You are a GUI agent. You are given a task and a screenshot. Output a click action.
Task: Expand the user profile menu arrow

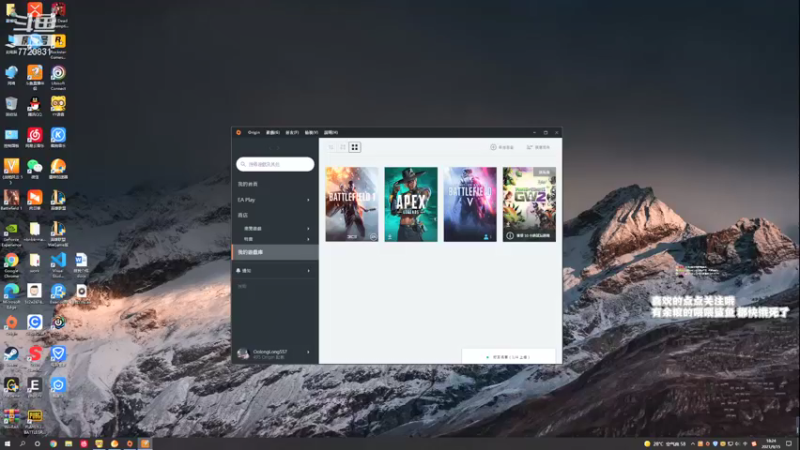308,352
